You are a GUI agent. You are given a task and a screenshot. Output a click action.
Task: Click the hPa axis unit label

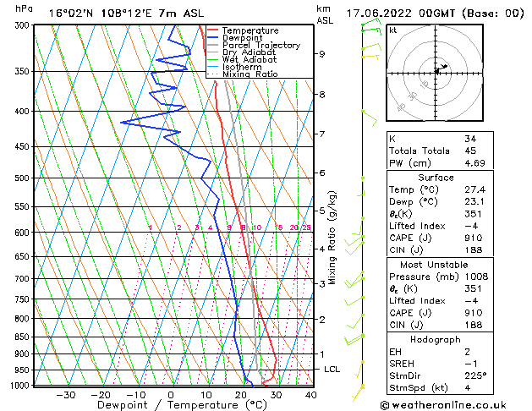(x=24, y=8)
